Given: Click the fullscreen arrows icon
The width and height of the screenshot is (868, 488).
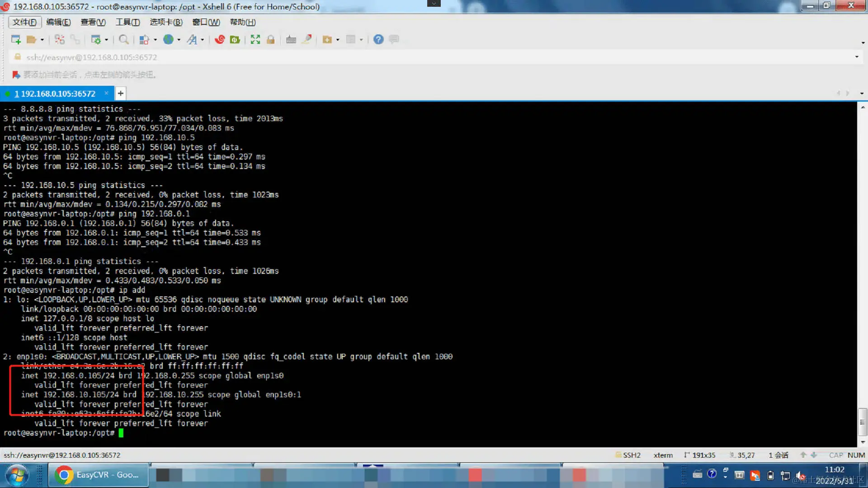Looking at the screenshot, I should pos(255,40).
